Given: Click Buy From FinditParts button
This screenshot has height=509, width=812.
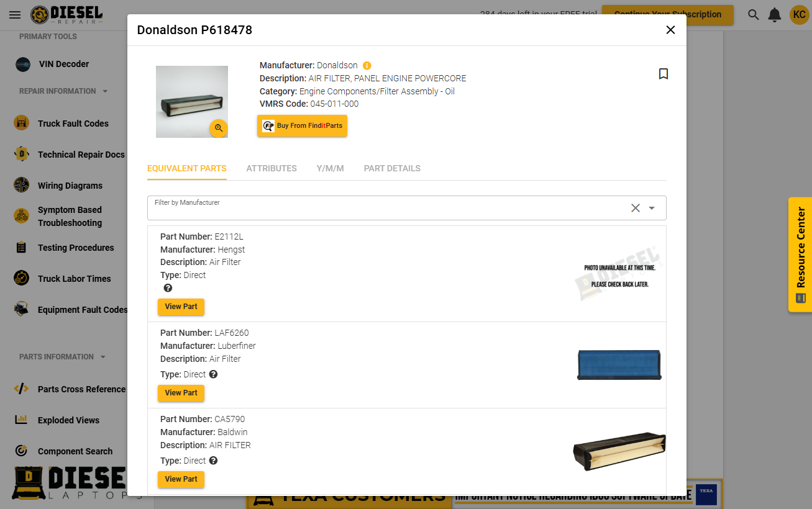Looking at the screenshot, I should point(303,125).
